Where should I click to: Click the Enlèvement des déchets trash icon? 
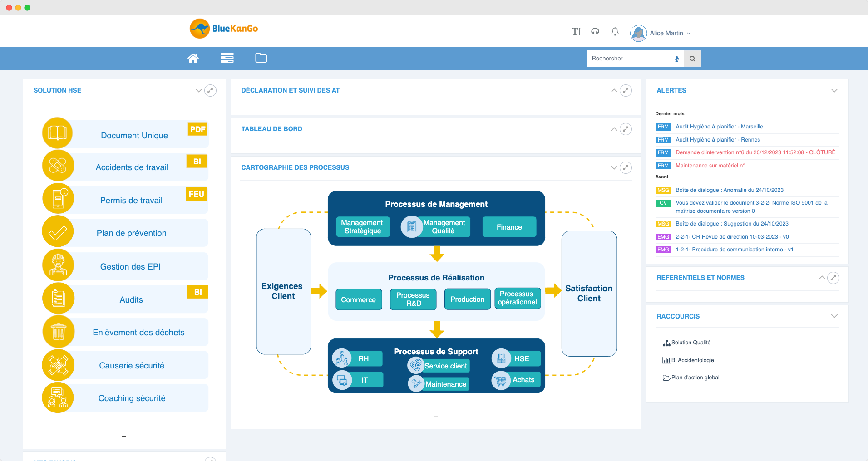[58, 331]
